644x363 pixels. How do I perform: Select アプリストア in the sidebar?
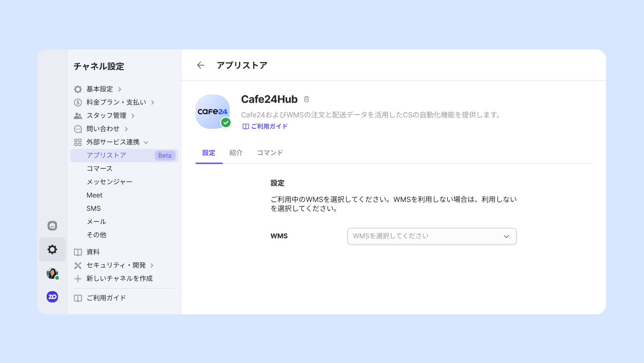click(124, 156)
